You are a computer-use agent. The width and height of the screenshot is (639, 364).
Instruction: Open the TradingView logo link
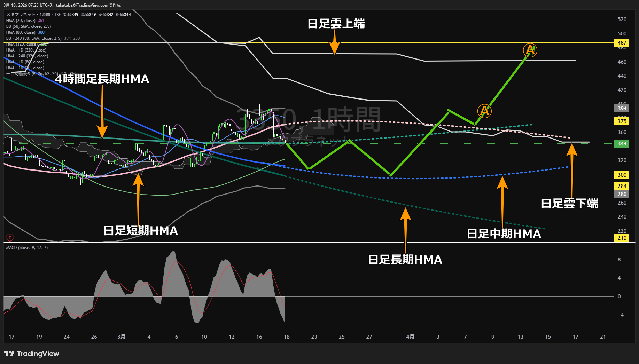pyautogui.click(x=32, y=354)
